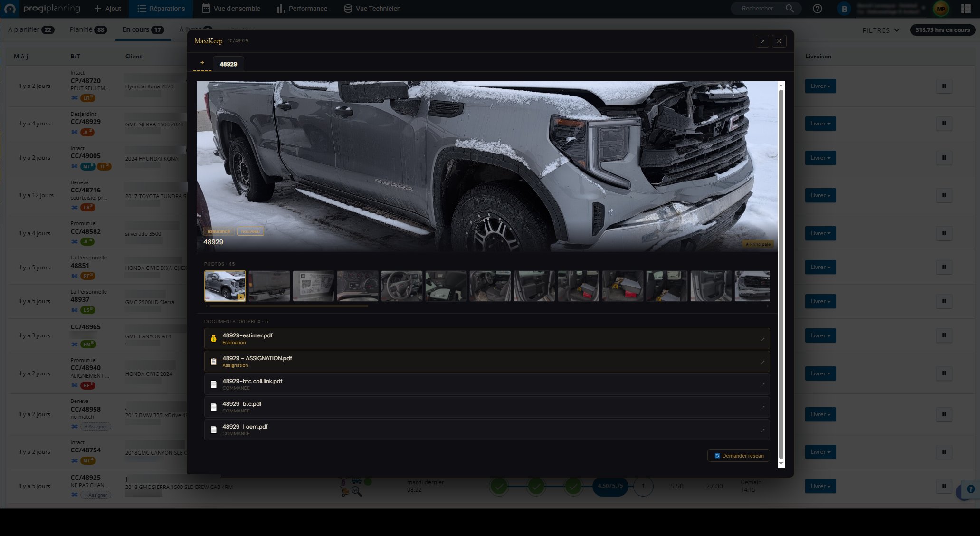Select the 48929 tab
The height and width of the screenshot is (536, 980).
click(228, 64)
